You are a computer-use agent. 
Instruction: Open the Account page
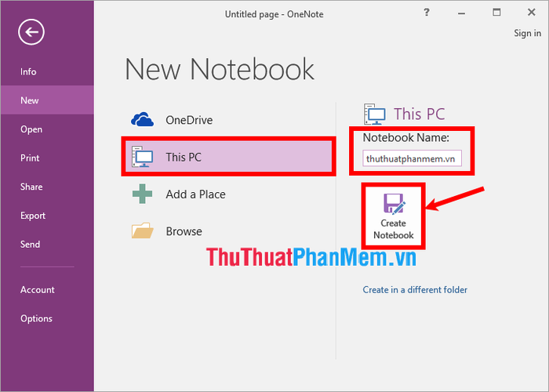tap(47, 290)
